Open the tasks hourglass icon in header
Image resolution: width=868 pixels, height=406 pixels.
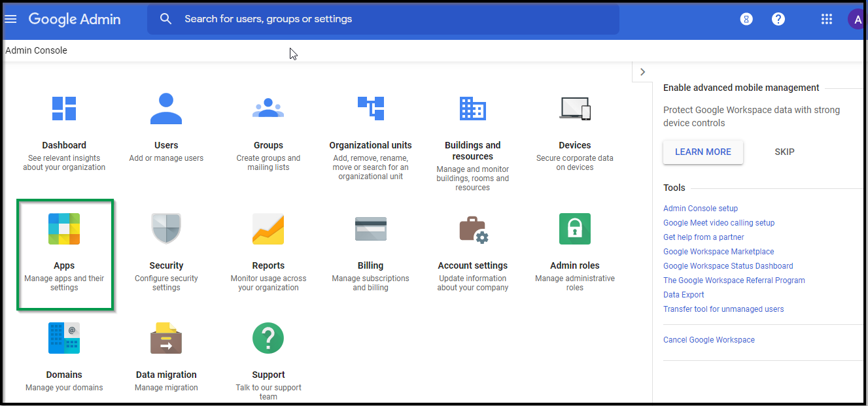[x=746, y=19]
